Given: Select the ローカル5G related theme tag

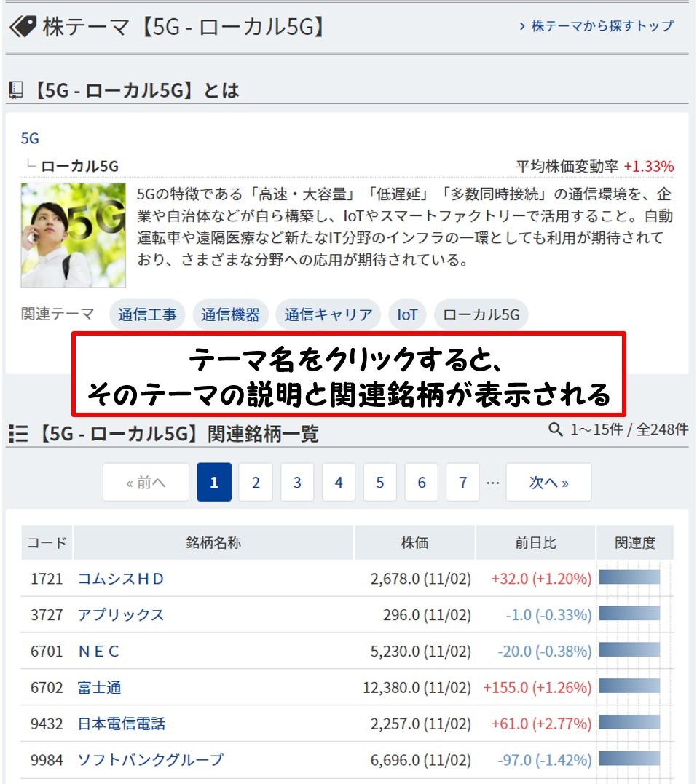Looking at the screenshot, I should 481,314.
